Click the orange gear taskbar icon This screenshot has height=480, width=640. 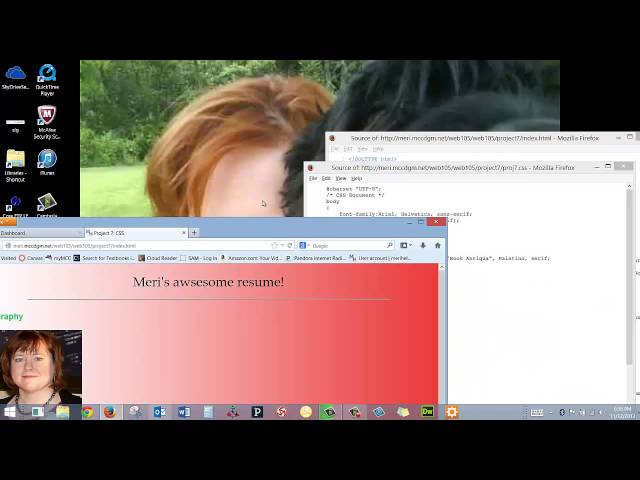point(452,412)
